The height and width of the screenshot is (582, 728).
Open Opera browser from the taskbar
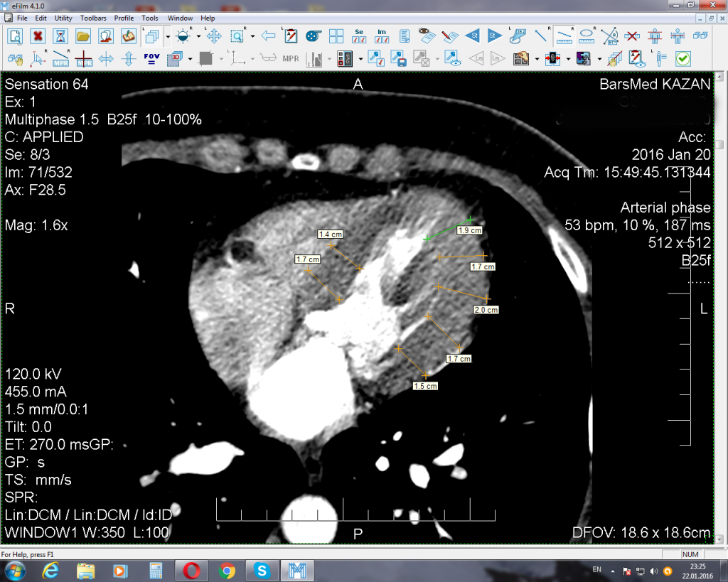[191, 571]
